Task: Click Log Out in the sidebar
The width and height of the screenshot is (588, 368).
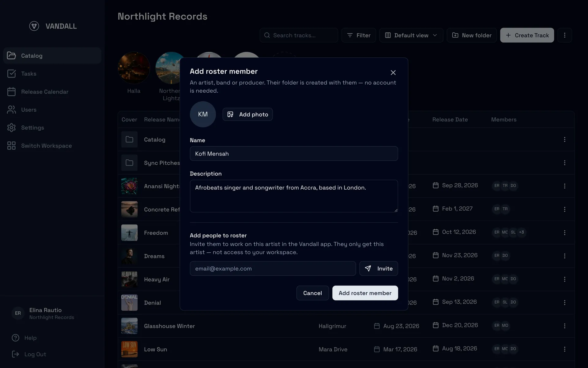Action: (29, 355)
